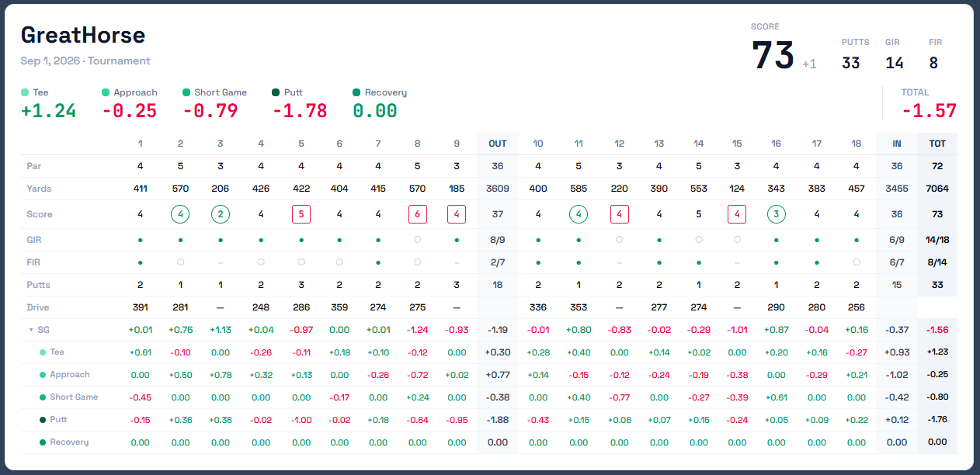Image resolution: width=980 pixels, height=475 pixels.
Task: Click the TOT column header
Action: tap(937, 144)
